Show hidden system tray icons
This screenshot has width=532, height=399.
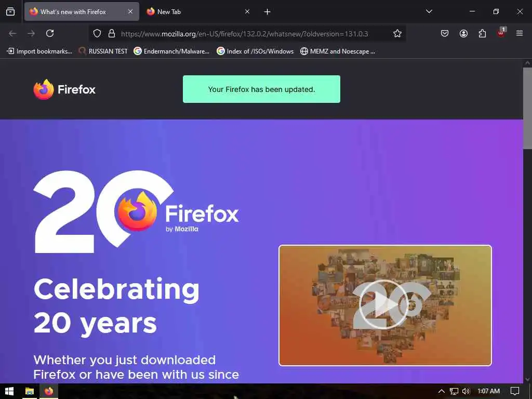442,391
